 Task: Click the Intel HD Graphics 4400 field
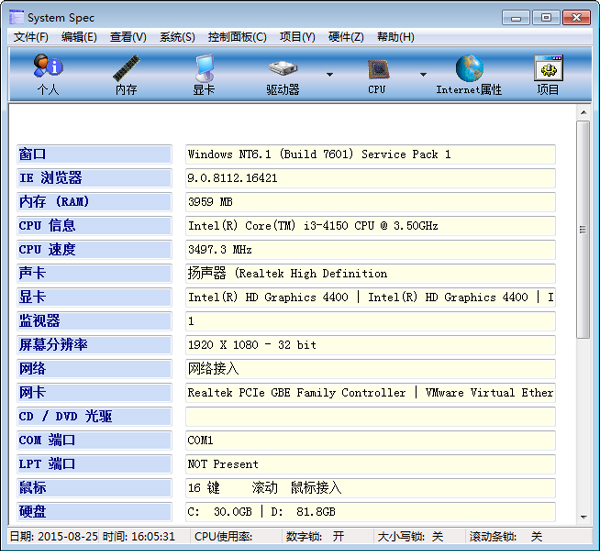pos(370,297)
